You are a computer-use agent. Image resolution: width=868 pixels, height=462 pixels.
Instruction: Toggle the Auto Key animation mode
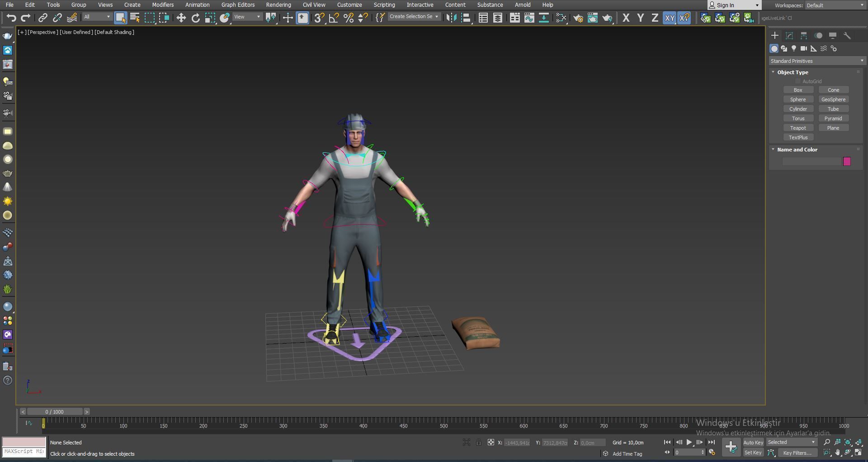pyautogui.click(x=753, y=443)
